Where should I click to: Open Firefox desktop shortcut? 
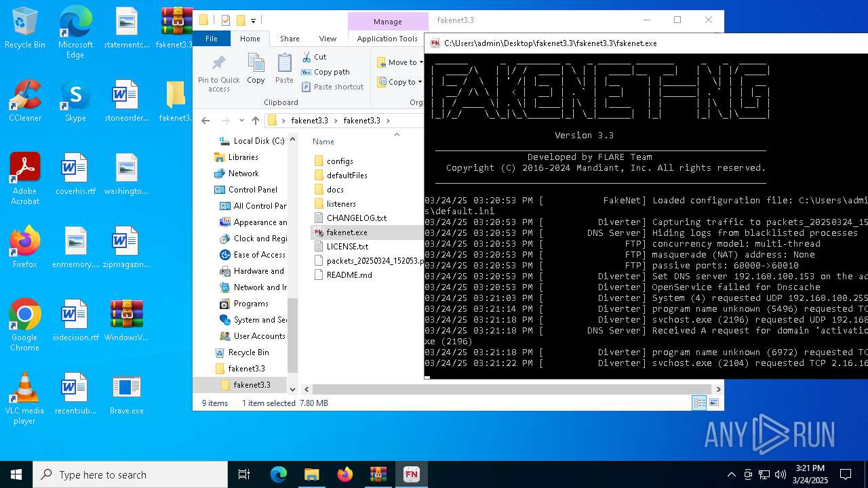pos(25,247)
